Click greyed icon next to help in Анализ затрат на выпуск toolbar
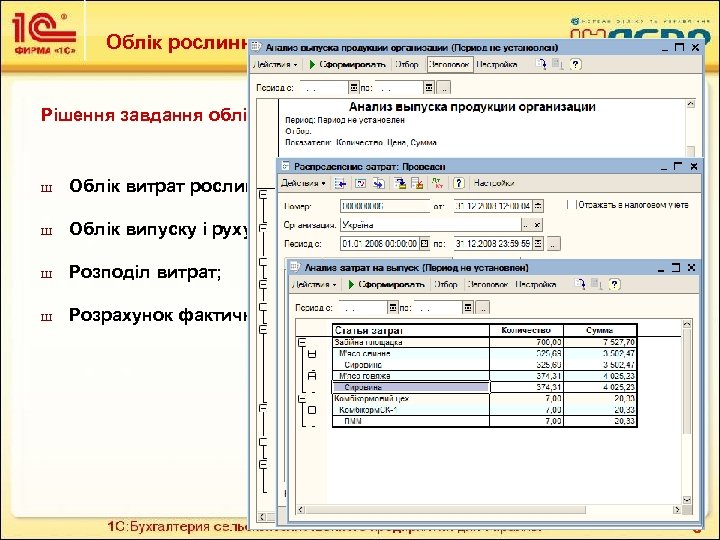 (596, 284)
